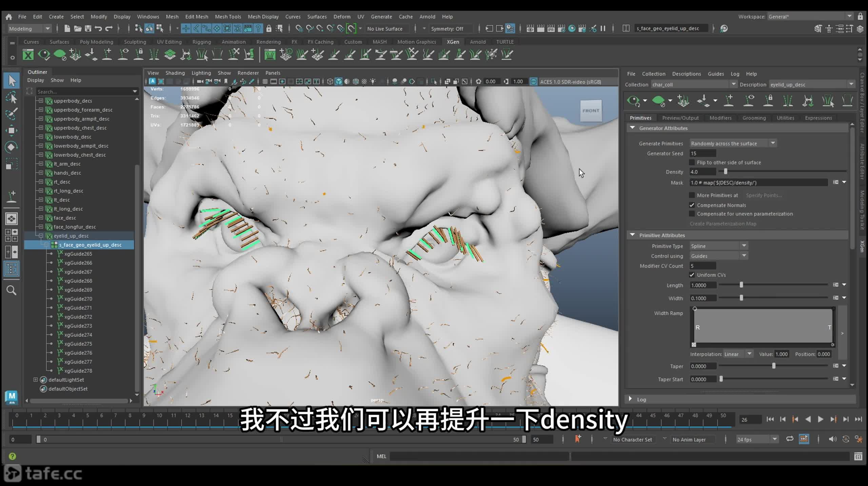Click the Redo arrow icon
Viewport: 868px width, 486px height.
pyautogui.click(x=109, y=28)
